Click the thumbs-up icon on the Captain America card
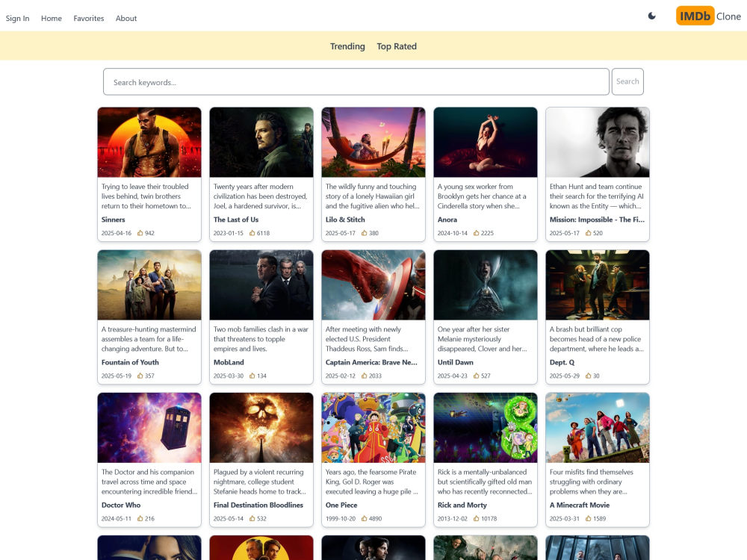The image size is (747, 560). pos(364,376)
